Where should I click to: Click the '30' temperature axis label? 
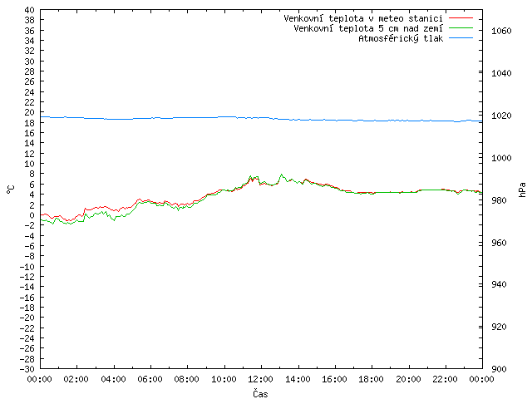click(30, 62)
